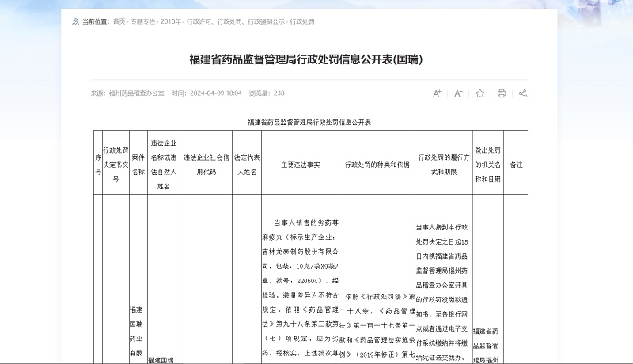Click the view count 浏览量 238
This screenshot has height=364, width=633.
(267, 93)
